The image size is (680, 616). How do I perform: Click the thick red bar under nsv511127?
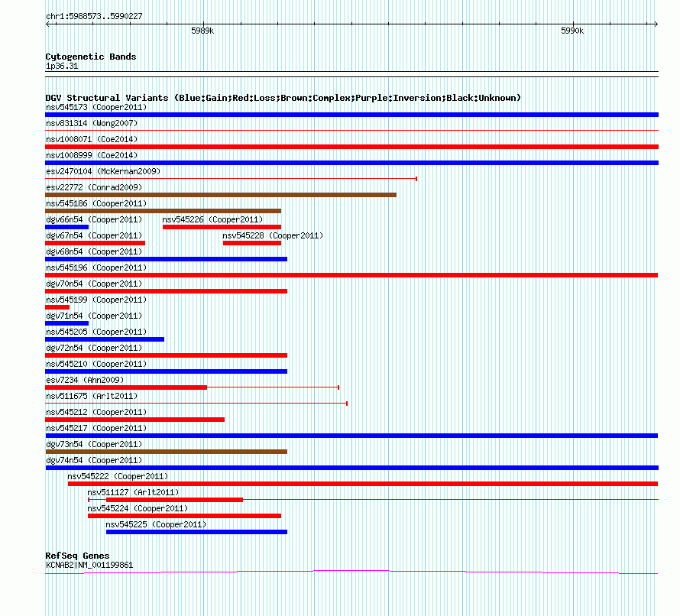pyautogui.click(x=174, y=500)
